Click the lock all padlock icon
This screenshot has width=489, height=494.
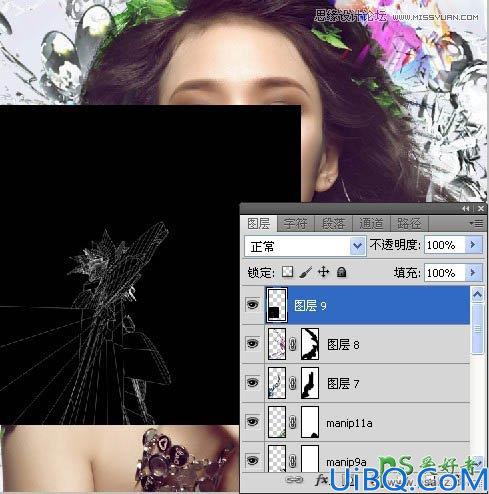341,272
